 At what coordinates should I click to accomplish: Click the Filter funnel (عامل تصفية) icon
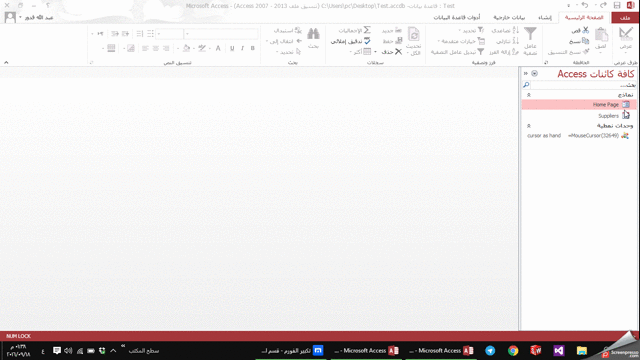(530, 34)
